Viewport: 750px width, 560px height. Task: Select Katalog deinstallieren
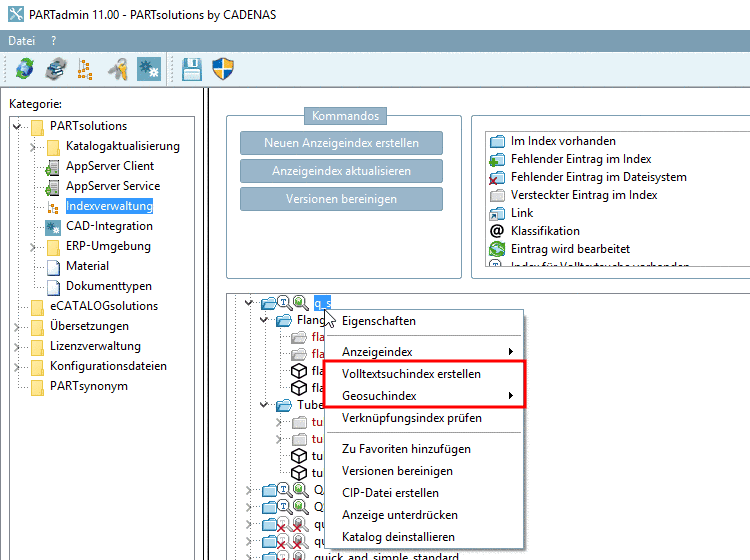(x=424, y=537)
